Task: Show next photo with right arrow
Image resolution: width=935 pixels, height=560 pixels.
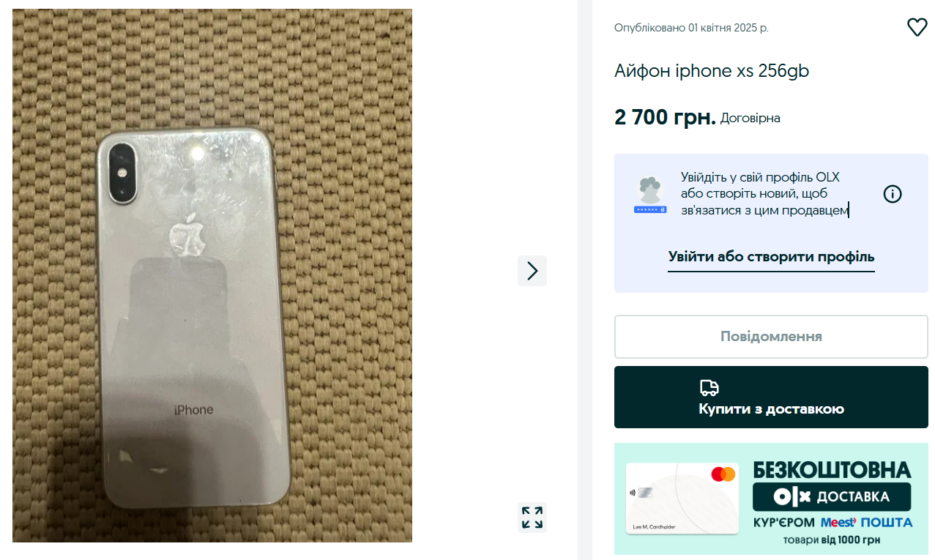Action: click(x=532, y=271)
